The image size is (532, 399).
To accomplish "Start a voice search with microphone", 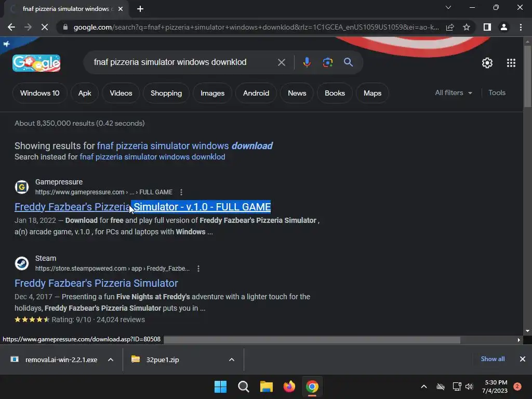I will point(307,62).
